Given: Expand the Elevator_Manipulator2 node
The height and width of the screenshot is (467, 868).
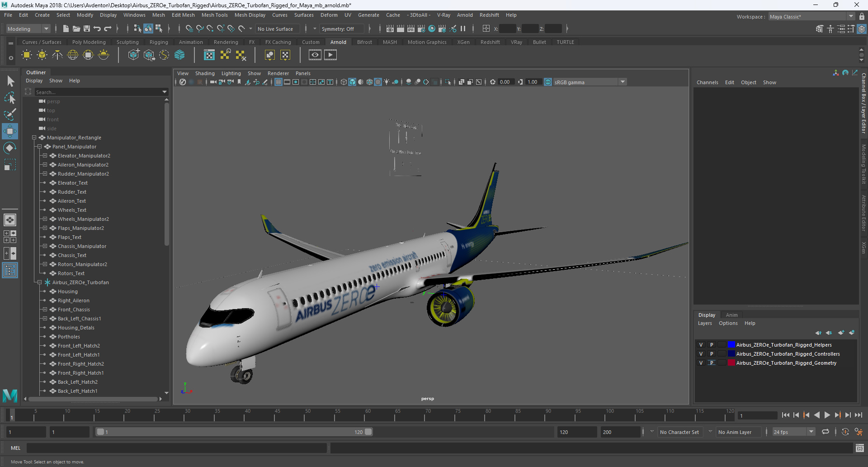Looking at the screenshot, I should (45, 156).
